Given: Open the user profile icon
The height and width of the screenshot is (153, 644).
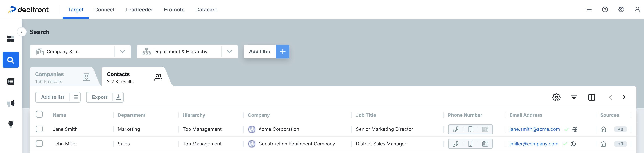Looking at the screenshot, I should (637, 10).
